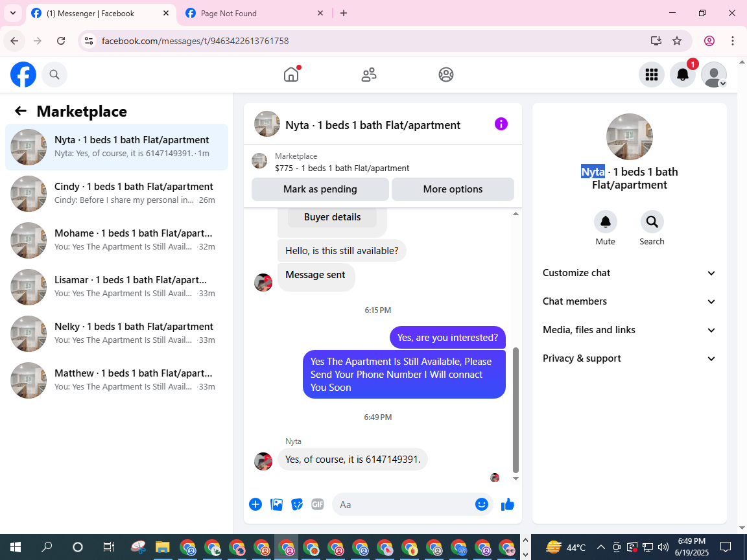Attach a file using the photo icon
Screen dimensions: 747x560
(276, 504)
